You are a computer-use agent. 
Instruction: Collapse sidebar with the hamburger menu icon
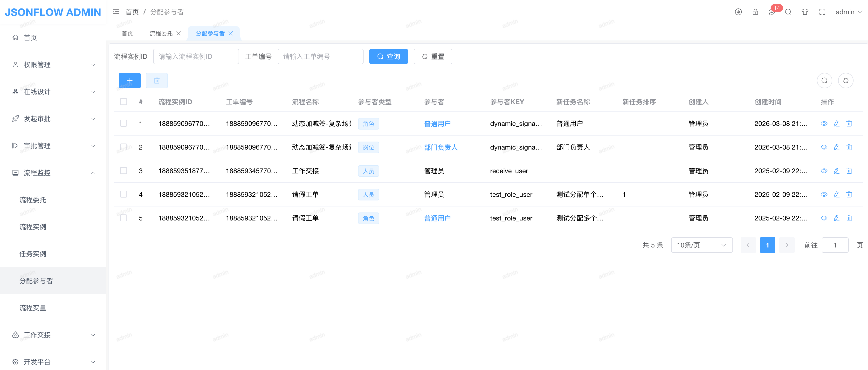click(116, 12)
